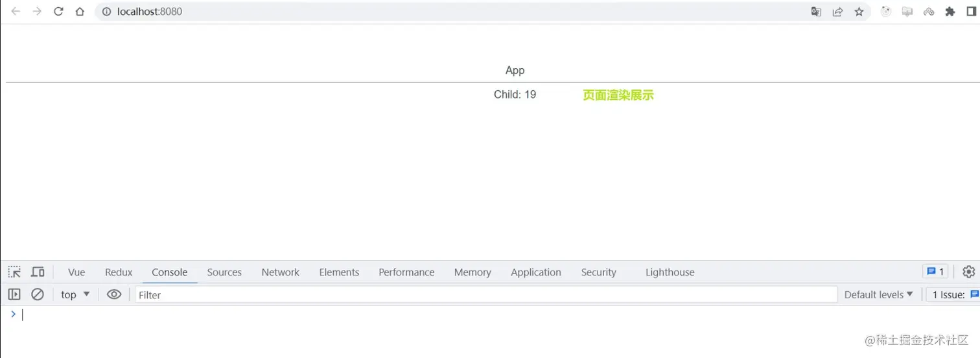This screenshot has width=980, height=358.
Task: Open the Network tab
Action: (x=280, y=272)
